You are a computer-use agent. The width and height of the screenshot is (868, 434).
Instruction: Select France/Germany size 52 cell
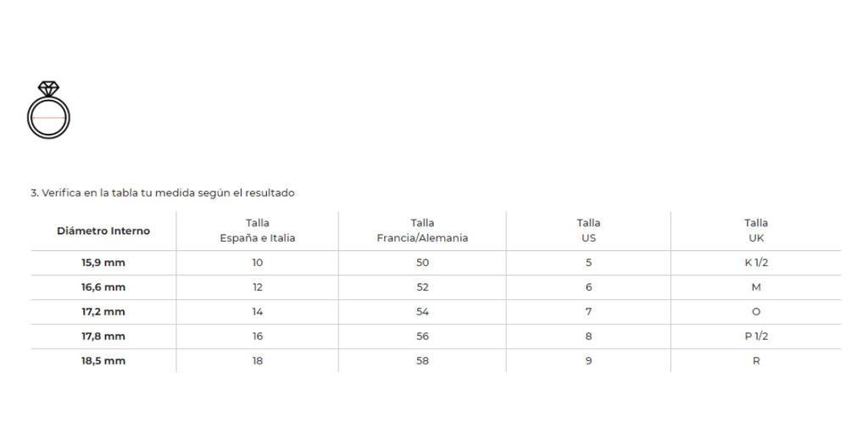tap(422, 287)
